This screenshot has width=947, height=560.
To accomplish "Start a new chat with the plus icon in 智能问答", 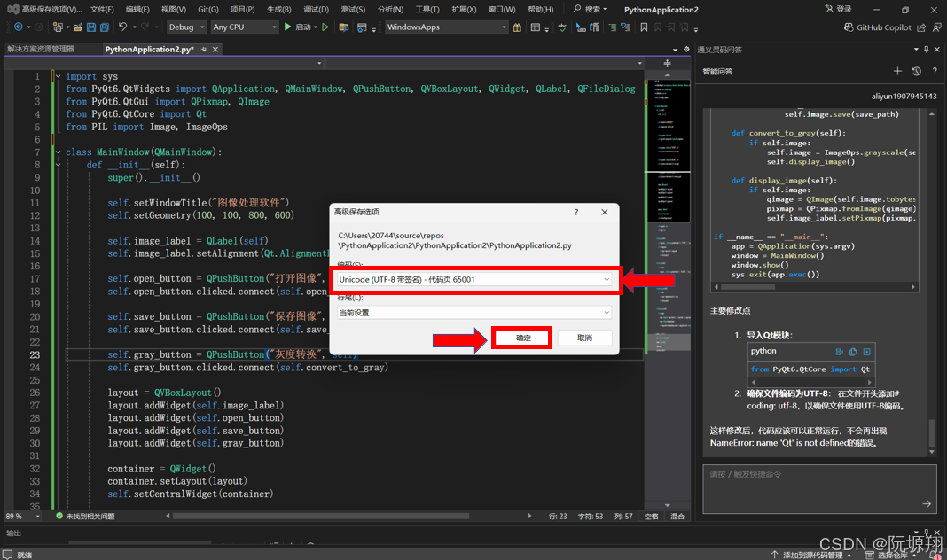I will click(x=897, y=71).
